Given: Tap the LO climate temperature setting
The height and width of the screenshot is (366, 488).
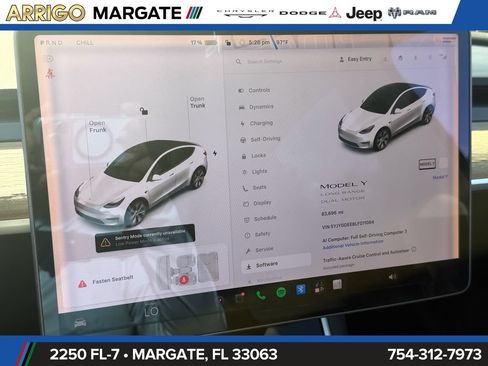Looking at the screenshot, I should point(151,311).
